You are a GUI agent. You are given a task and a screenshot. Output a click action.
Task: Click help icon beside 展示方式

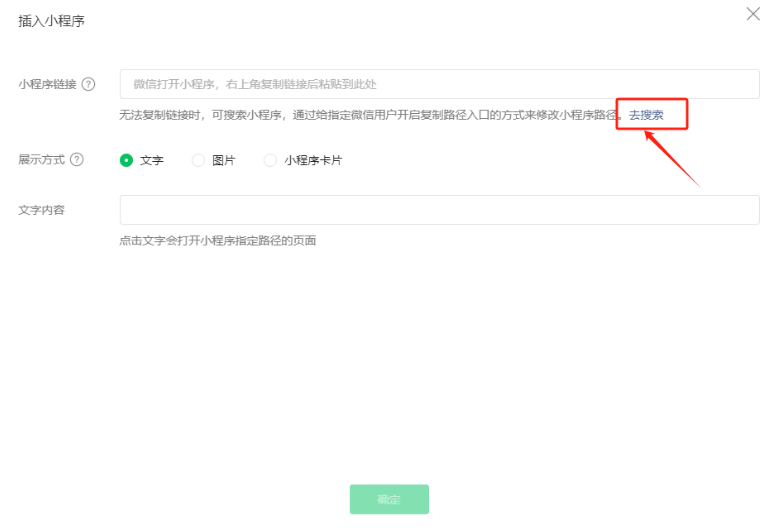[77, 159]
